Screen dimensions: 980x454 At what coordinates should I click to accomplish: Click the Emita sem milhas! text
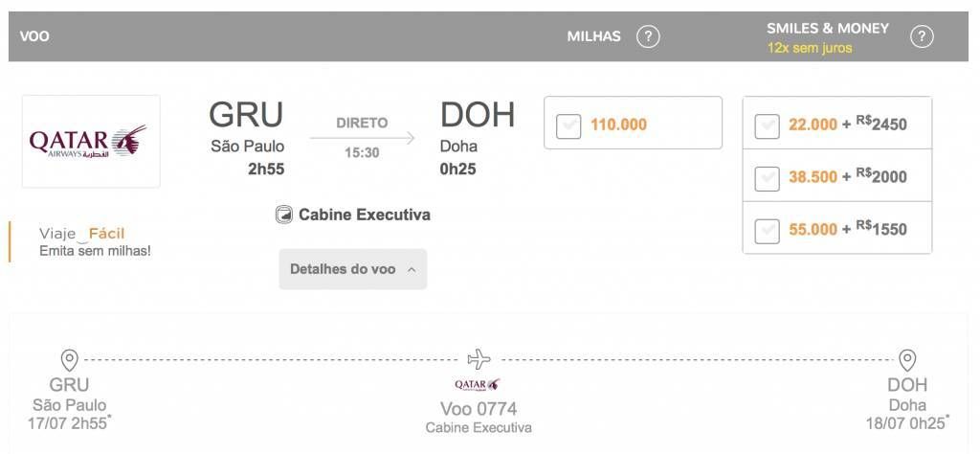[95, 251]
